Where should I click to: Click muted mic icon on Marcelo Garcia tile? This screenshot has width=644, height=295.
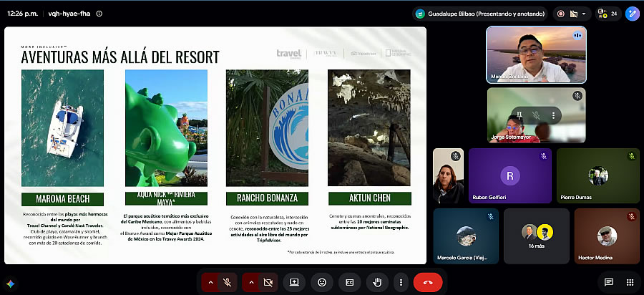pyautogui.click(x=490, y=216)
